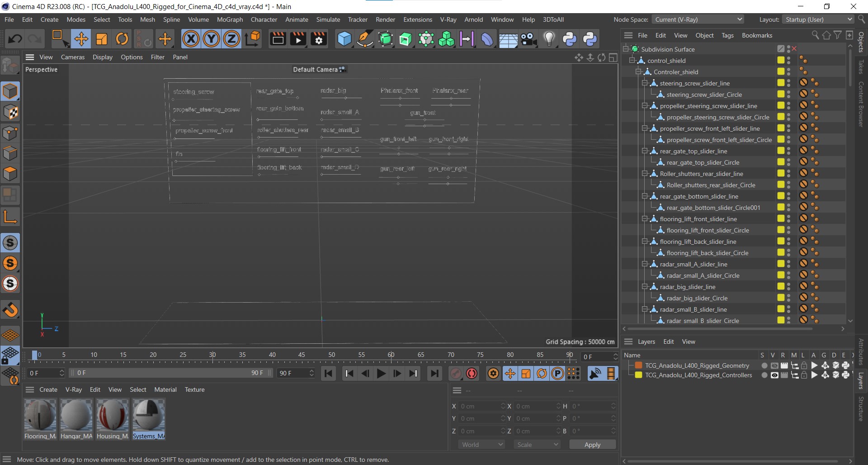Viewport: 868px width, 465px height.
Task: Select Flooring_MA material thumbnail
Action: click(x=40, y=419)
